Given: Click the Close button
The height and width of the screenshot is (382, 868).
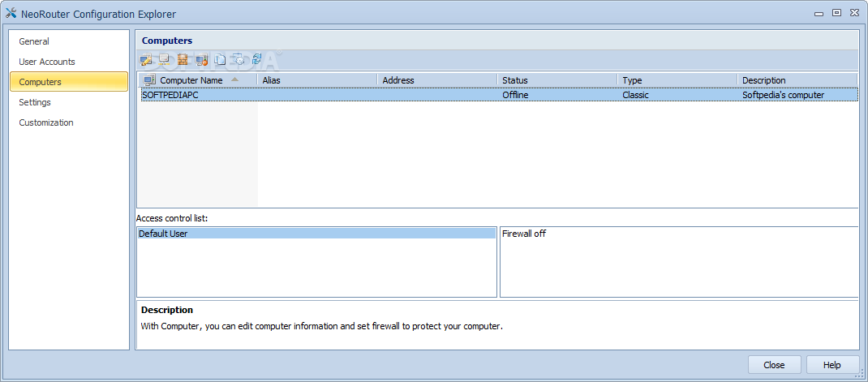Looking at the screenshot, I should (x=774, y=365).
